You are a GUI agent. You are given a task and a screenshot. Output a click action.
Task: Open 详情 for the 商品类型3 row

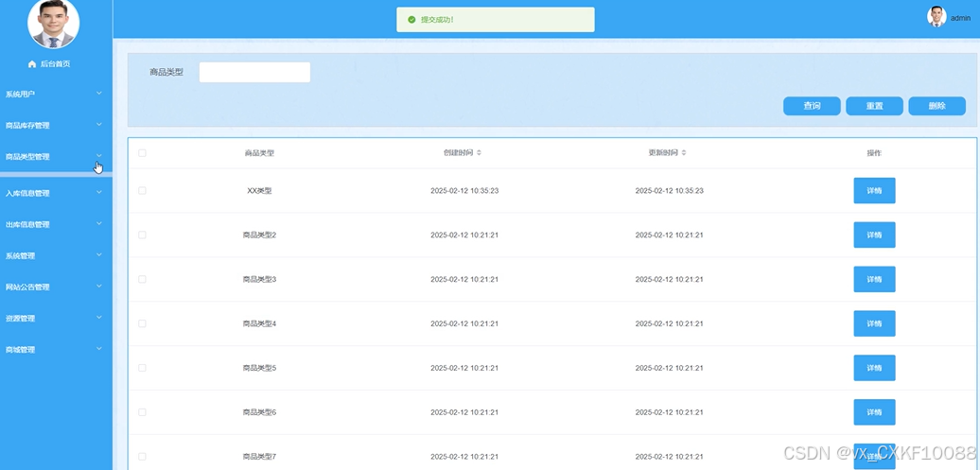click(x=874, y=279)
